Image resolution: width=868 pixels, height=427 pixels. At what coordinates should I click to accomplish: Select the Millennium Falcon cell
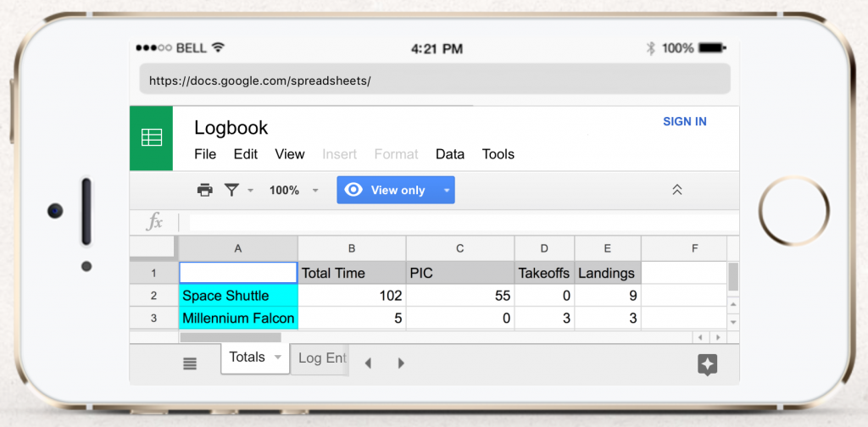tap(238, 319)
